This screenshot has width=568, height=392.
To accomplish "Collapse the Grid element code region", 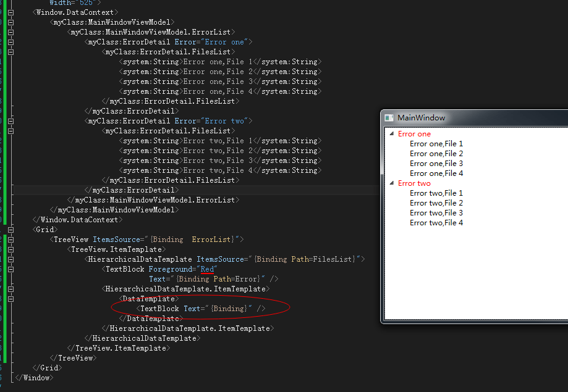I will pyautogui.click(x=11, y=229).
